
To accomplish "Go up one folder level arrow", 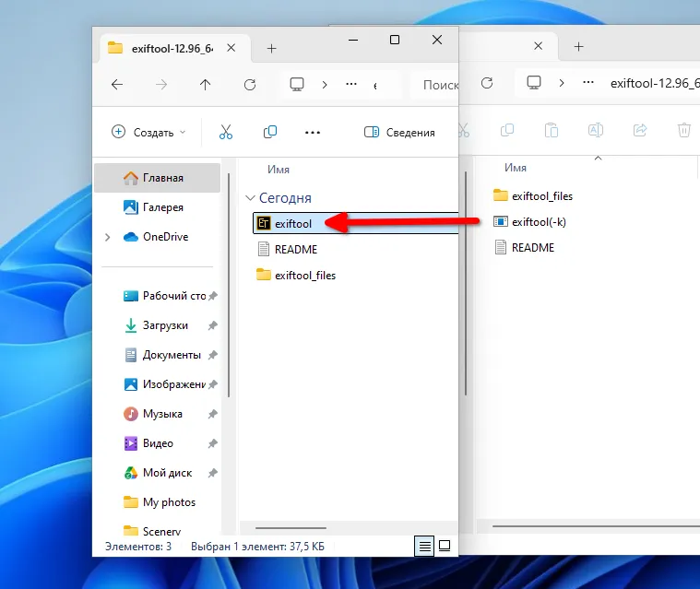I will point(205,84).
